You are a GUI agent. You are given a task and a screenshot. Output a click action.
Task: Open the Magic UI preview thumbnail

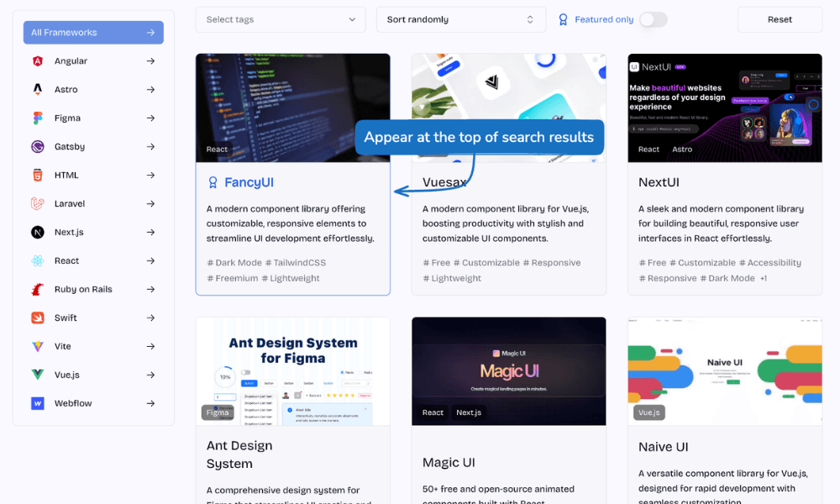pos(508,370)
